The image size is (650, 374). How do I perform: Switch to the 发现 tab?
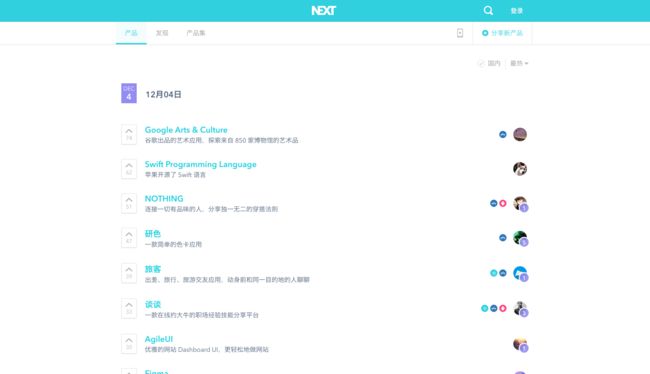coord(162,33)
